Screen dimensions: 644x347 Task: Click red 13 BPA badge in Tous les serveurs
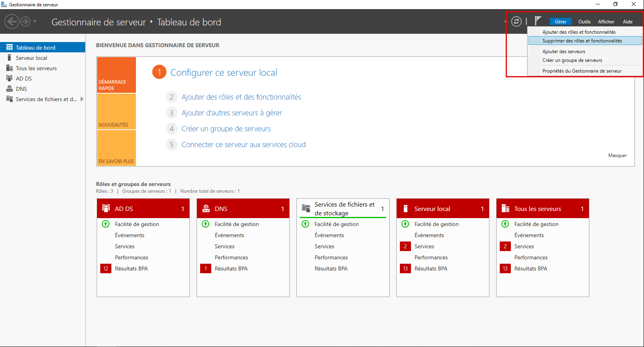click(505, 268)
